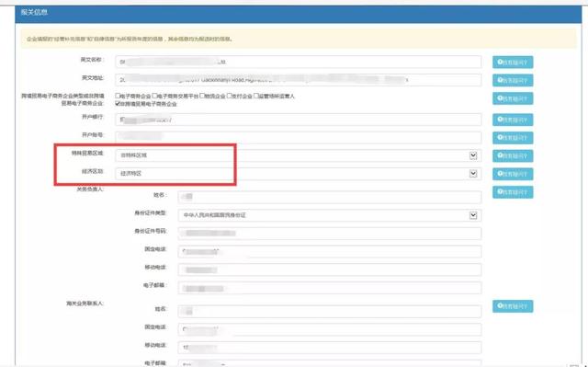Click the blue button in 海关业务联系人 姓名 row
Image resolution: width=588 pixels, height=367 pixels.
(513, 306)
